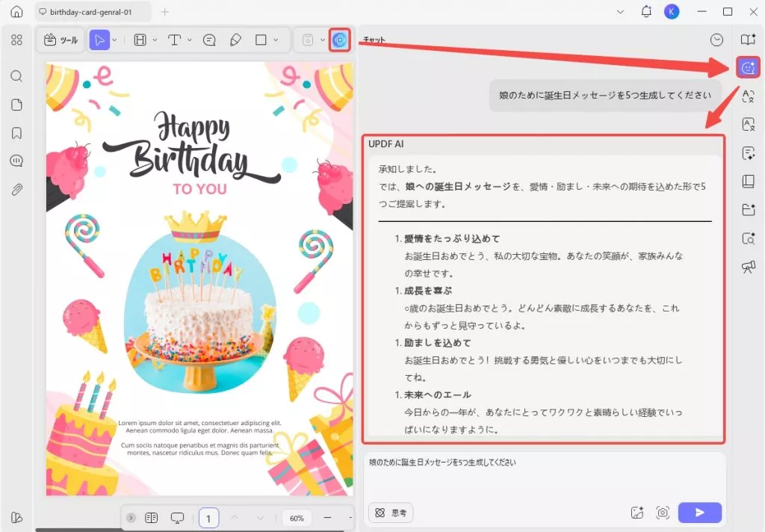Zoom out with the minus button

[327, 518]
